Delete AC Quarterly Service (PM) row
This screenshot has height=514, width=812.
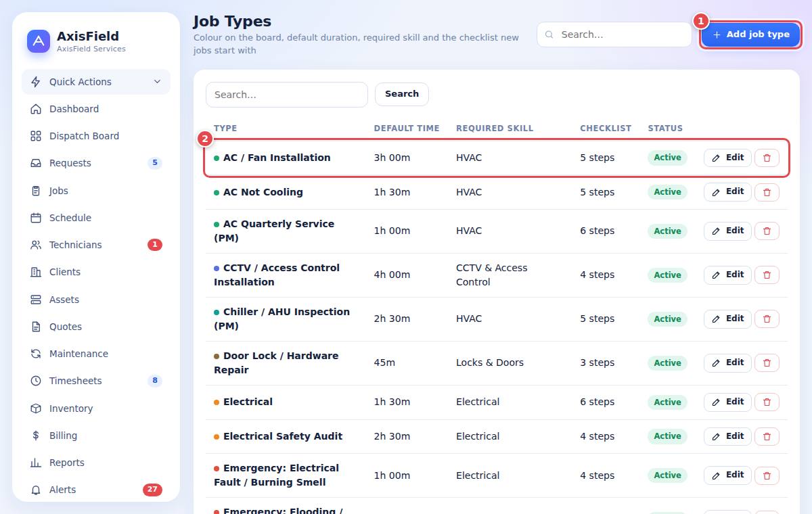[767, 231]
